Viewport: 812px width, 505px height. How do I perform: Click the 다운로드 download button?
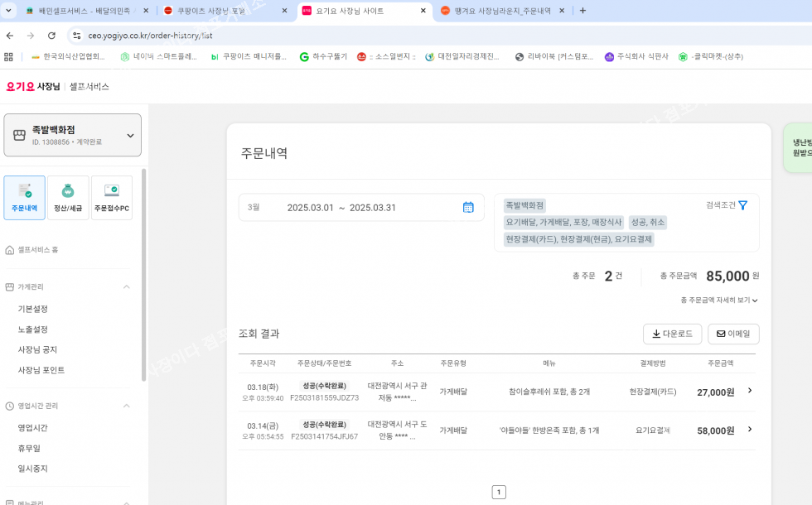[x=672, y=334]
